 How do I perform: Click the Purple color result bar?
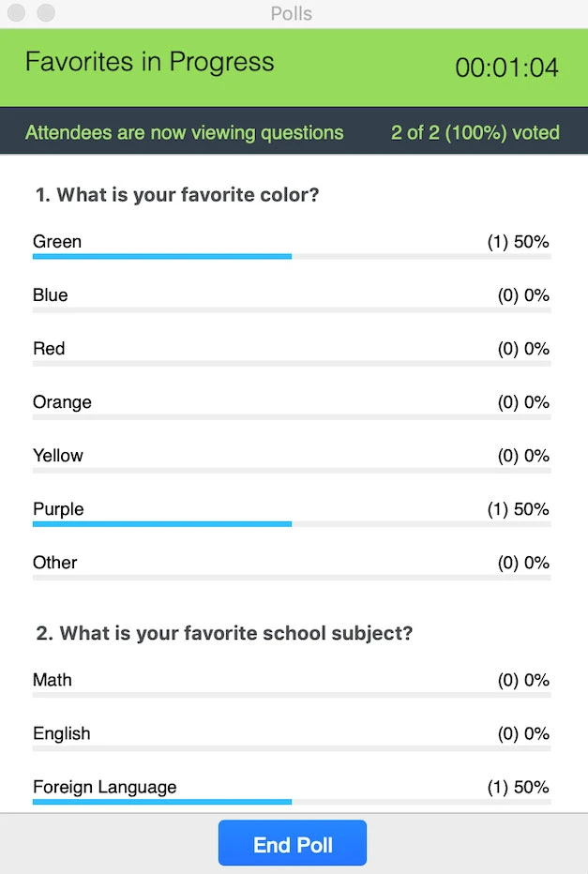(162, 523)
